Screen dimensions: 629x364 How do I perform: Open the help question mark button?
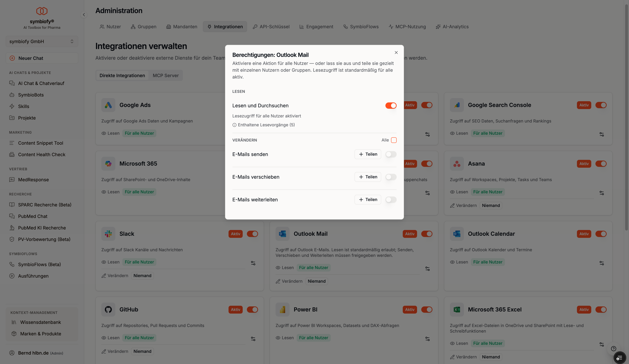pos(613,348)
